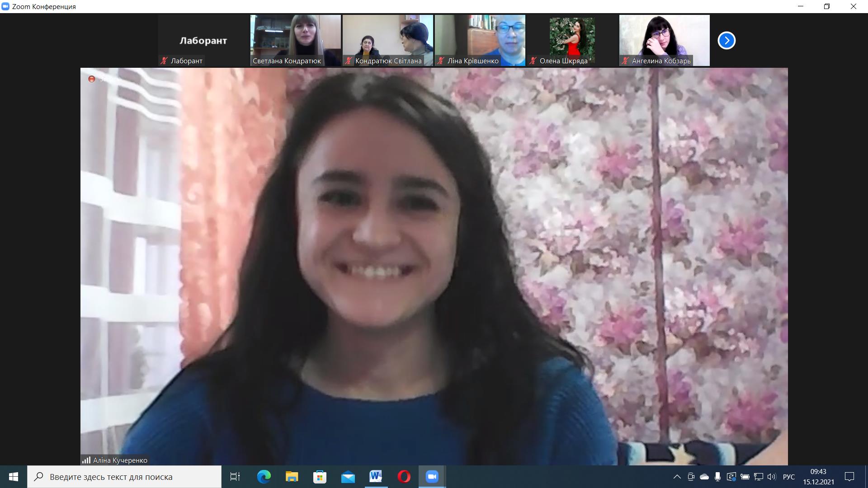
Task: Click muted mic icon beside Кондратюк Світлана
Action: coord(349,61)
